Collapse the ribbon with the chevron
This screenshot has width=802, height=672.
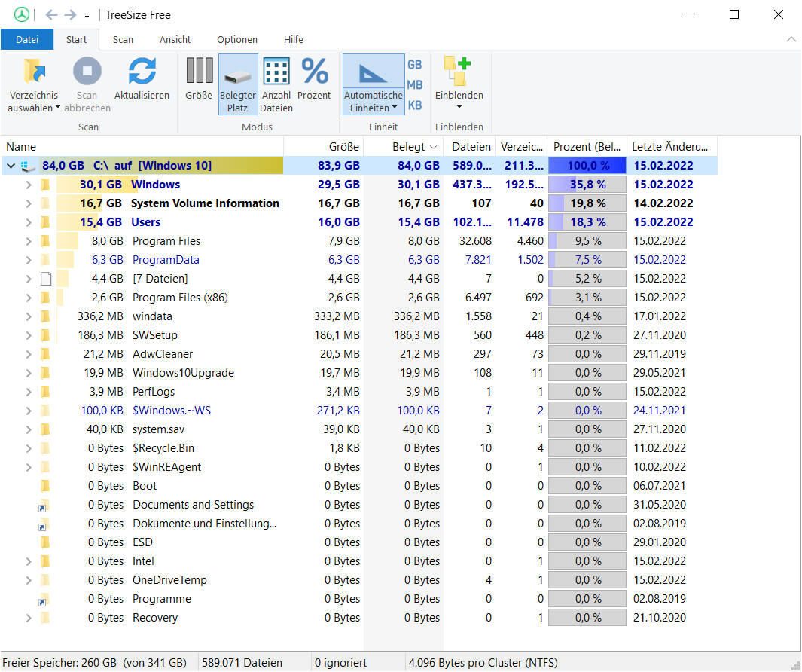click(x=791, y=39)
